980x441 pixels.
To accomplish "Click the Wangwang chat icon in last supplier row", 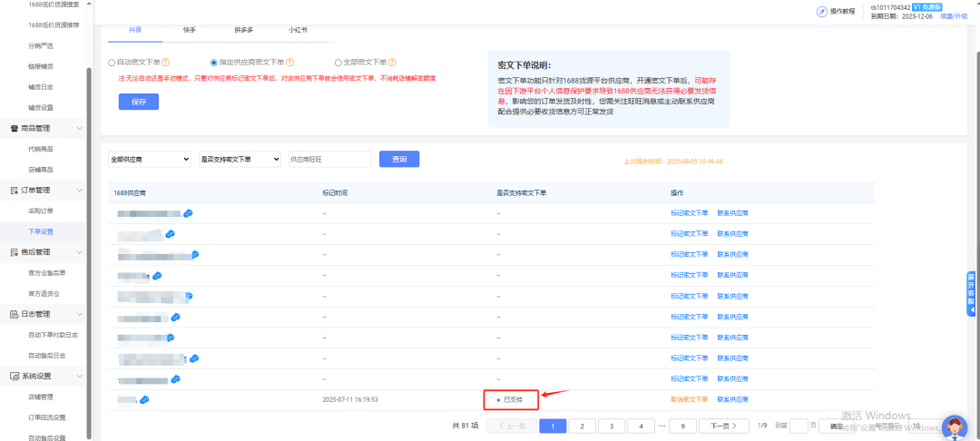I will tap(144, 399).
